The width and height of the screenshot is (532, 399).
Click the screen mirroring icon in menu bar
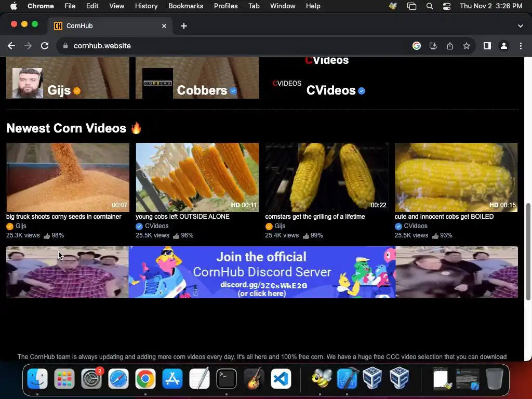point(411,6)
